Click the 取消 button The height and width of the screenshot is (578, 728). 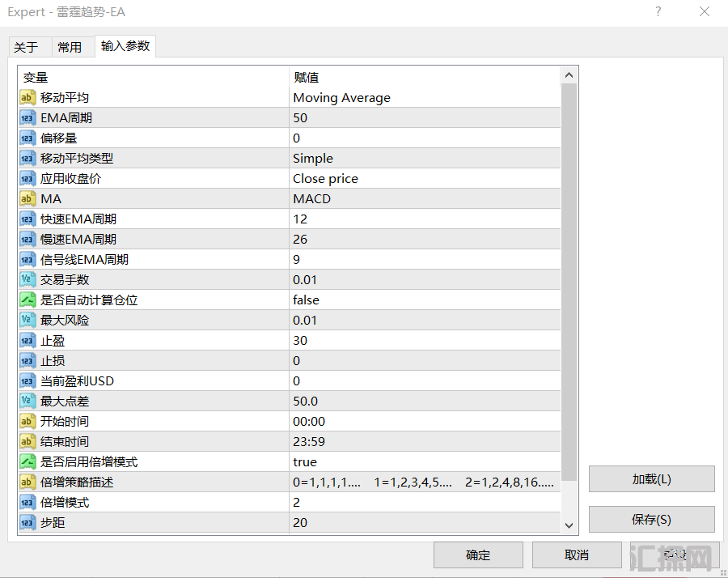577,555
